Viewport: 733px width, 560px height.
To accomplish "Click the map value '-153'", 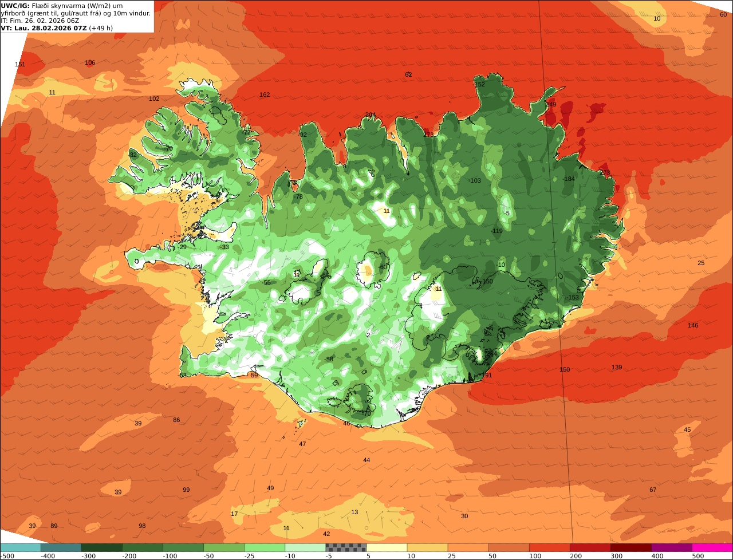I will 573,297.
